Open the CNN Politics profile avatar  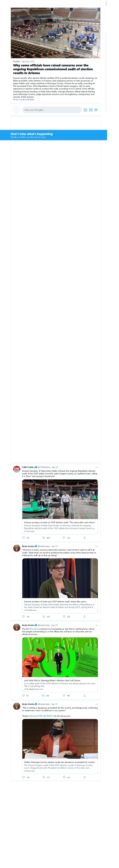point(16,469)
